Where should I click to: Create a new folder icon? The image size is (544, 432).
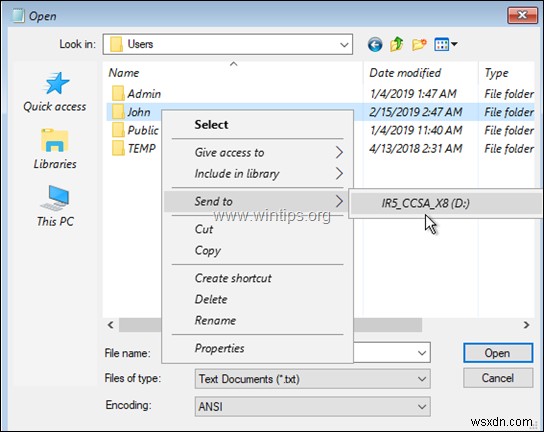click(x=419, y=44)
